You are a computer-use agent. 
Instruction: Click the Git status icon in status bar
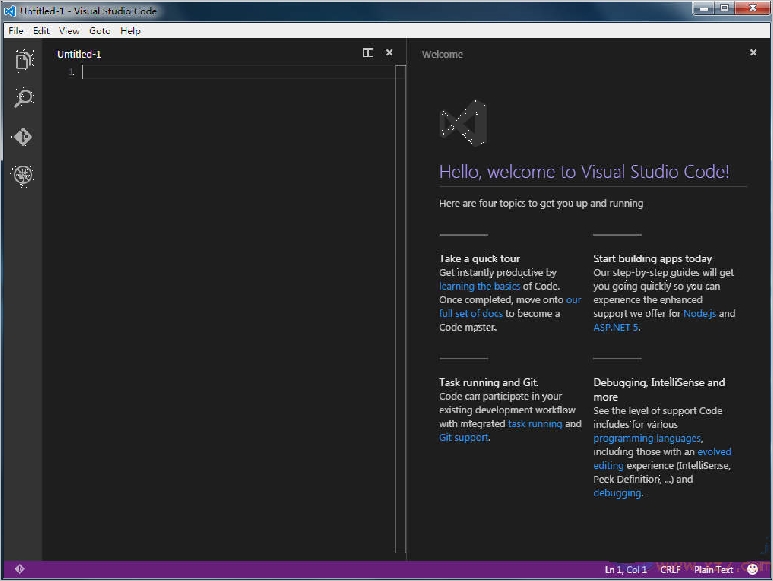pyautogui.click(x=19, y=569)
